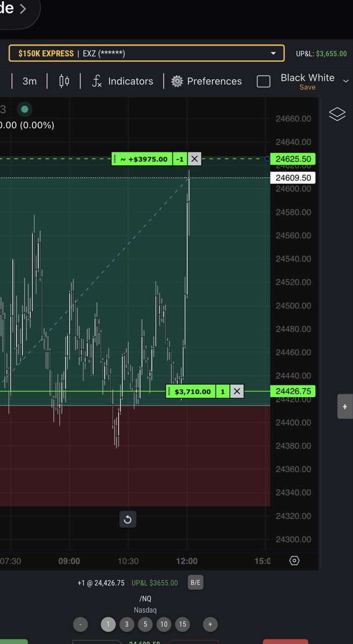Click the Nasdaq label under /NQ

[x=145, y=610]
